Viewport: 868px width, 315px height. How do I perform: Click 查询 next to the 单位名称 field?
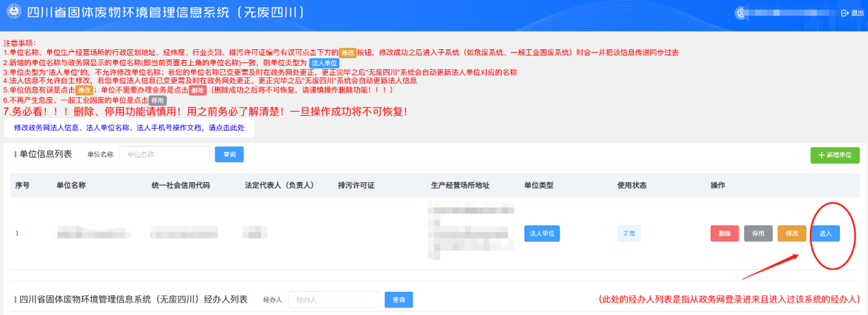(x=229, y=155)
